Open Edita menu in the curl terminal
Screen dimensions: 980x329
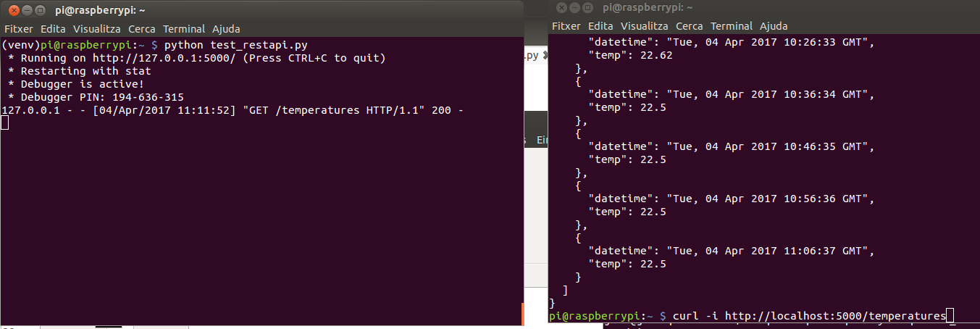click(601, 26)
